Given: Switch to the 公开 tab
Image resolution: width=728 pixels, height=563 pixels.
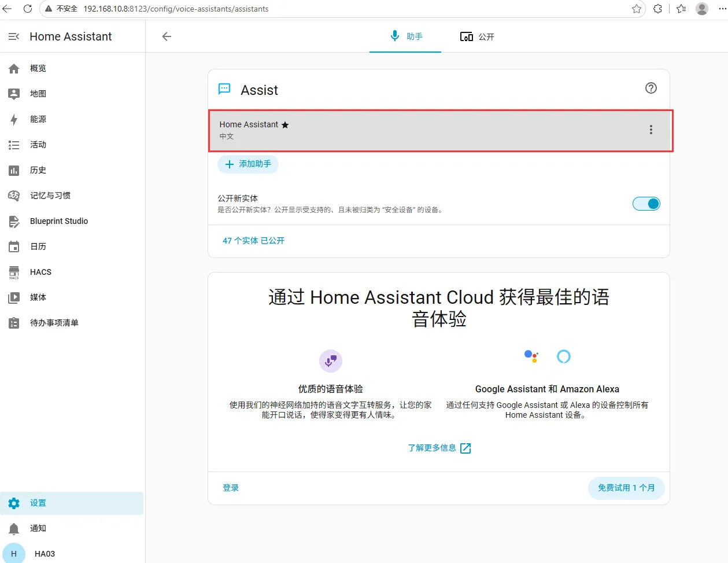Looking at the screenshot, I should click(x=477, y=36).
